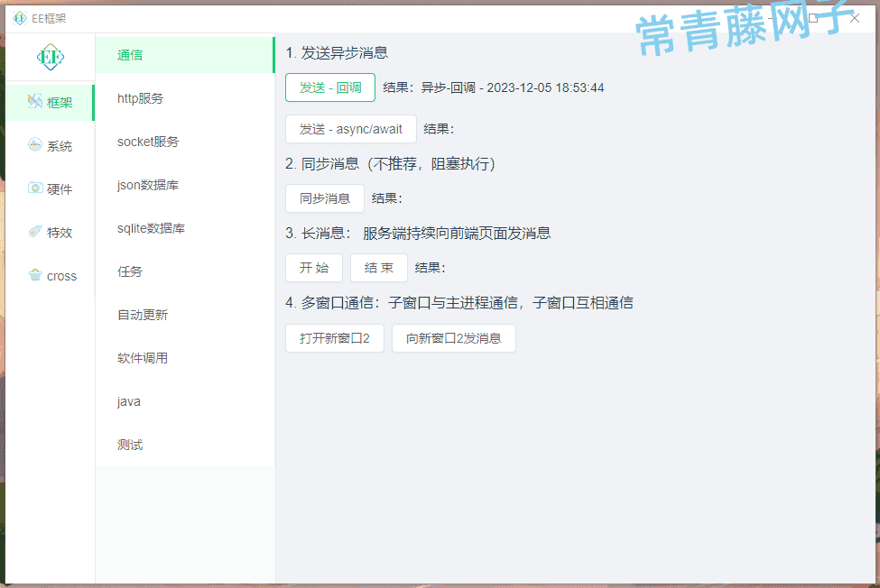Open the 自动更新 menu item
The image size is (880, 588).
point(185,315)
